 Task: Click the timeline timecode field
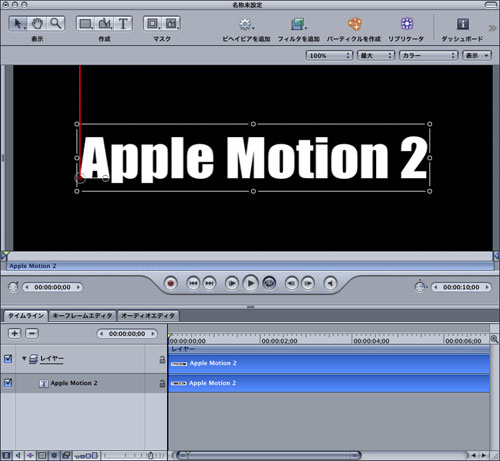coord(127,334)
